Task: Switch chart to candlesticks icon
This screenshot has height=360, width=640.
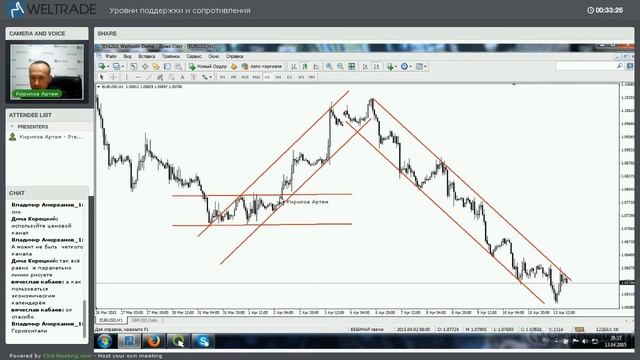Action: tap(305, 66)
